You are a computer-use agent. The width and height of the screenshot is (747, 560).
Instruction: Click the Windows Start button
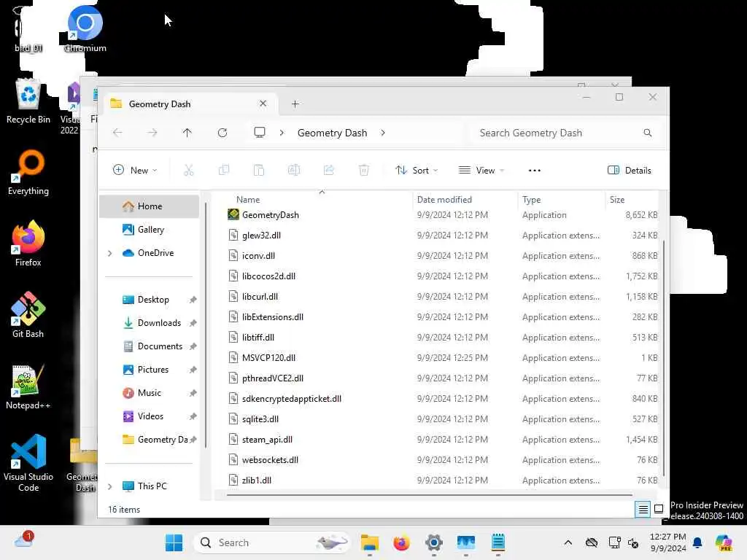pyautogui.click(x=174, y=542)
